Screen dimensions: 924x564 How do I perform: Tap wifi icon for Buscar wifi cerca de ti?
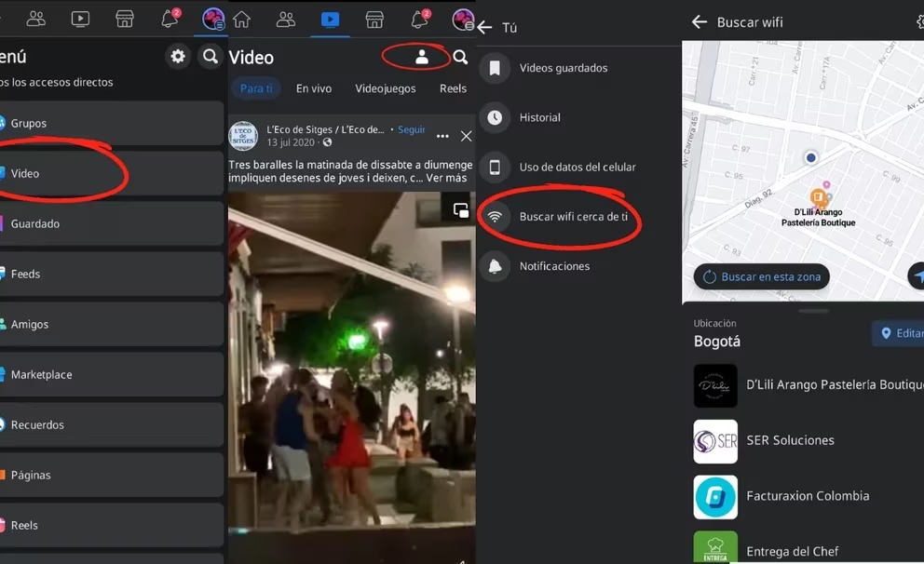[x=495, y=217]
